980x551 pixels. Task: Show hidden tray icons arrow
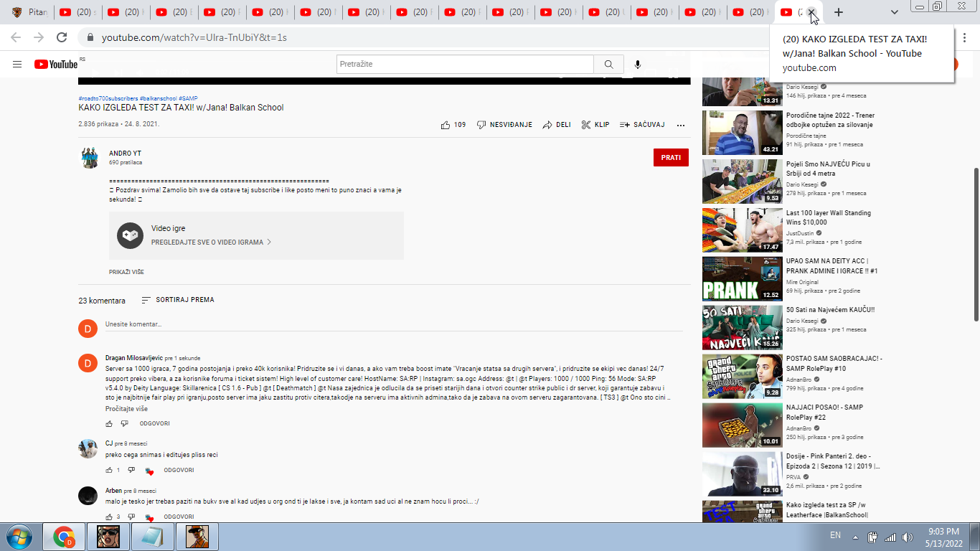pos(855,537)
